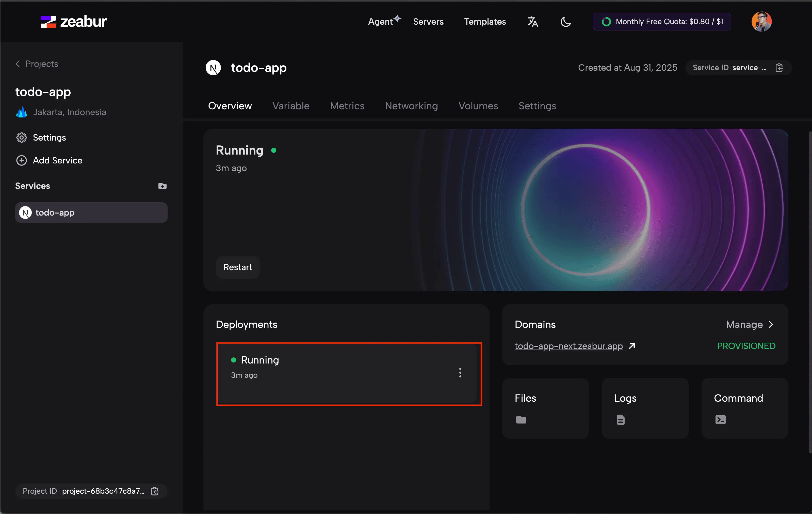Click the language translation icon
Image resolution: width=812 pixels, height=514 pixels.
pos(532,22)
